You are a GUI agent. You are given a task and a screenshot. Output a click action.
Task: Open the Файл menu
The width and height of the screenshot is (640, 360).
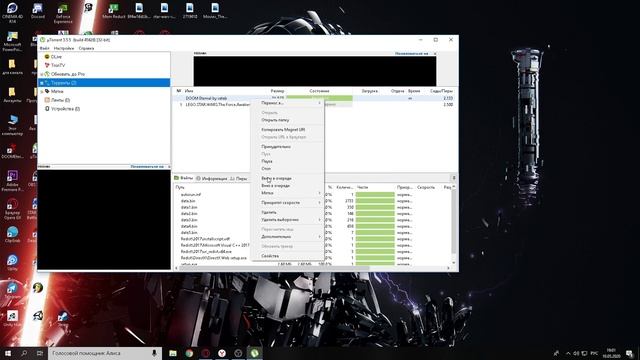44,48
